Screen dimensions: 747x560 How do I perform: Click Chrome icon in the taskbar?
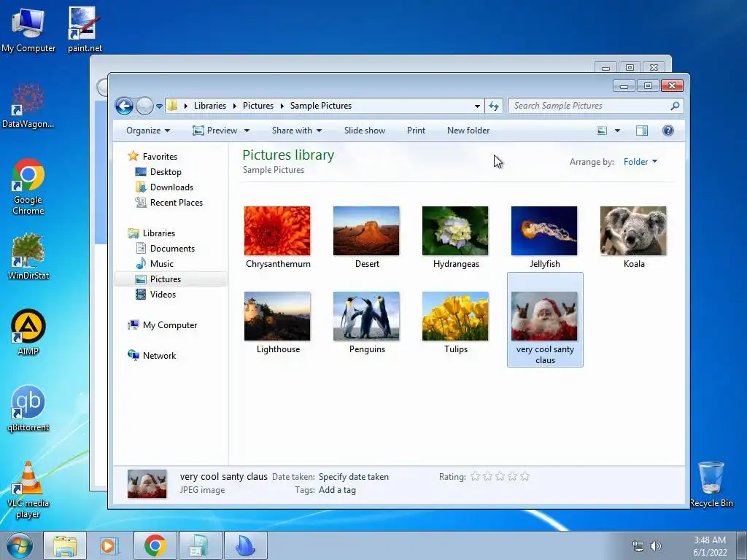(155, 545)
